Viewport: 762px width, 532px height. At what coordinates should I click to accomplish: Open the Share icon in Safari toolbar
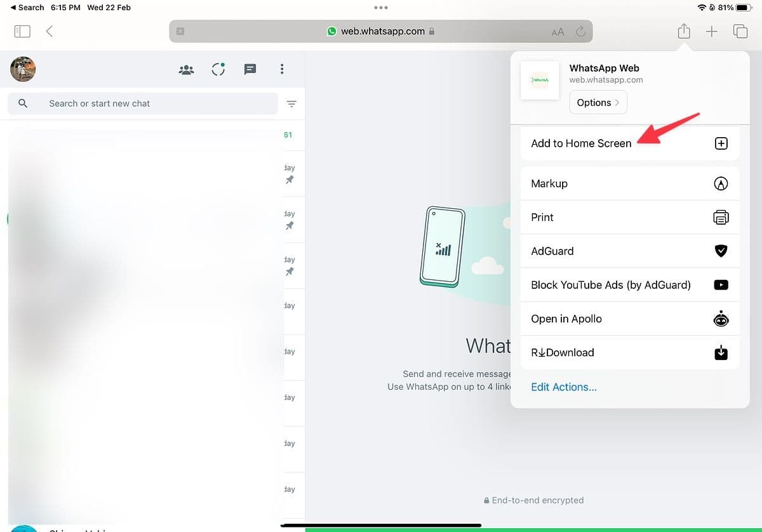[x=683, y=30]
